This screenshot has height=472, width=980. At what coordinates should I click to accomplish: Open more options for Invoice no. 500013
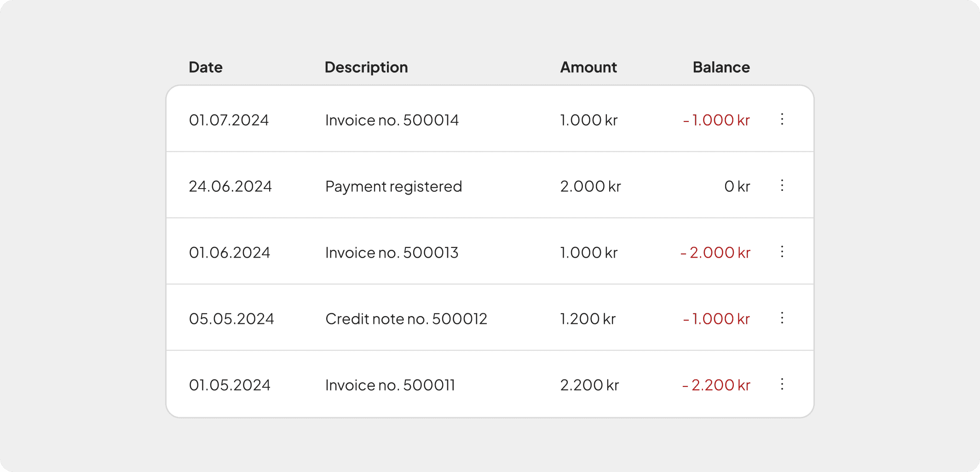782,252
